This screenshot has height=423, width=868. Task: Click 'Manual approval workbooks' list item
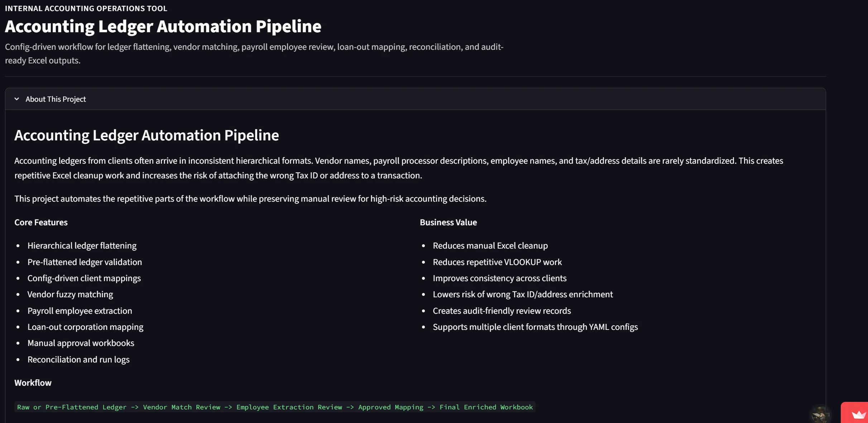click(x=81, y=343)
